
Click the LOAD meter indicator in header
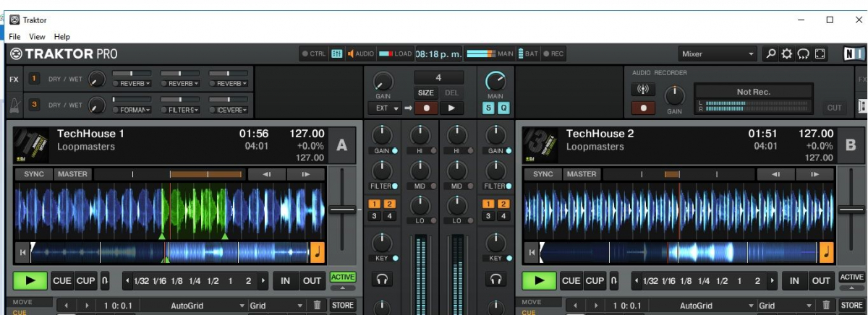click(395, 53)
